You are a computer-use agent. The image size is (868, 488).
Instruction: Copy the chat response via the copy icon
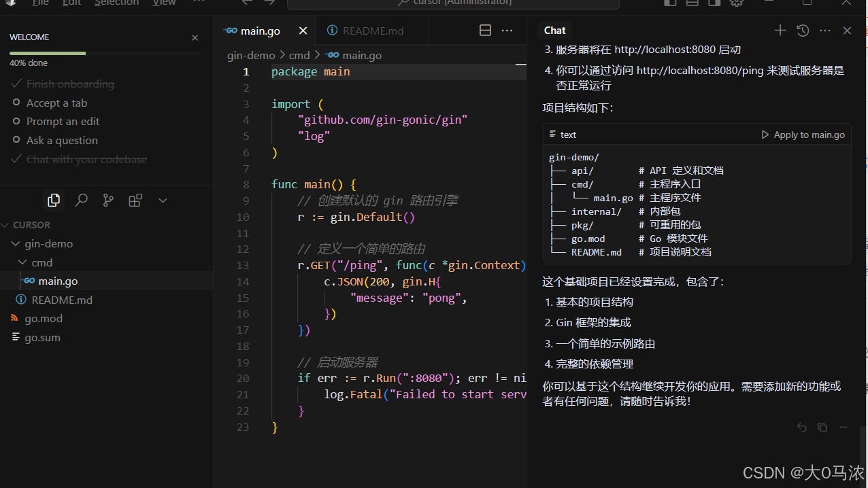pyautogui.click(x=822, y=427)
